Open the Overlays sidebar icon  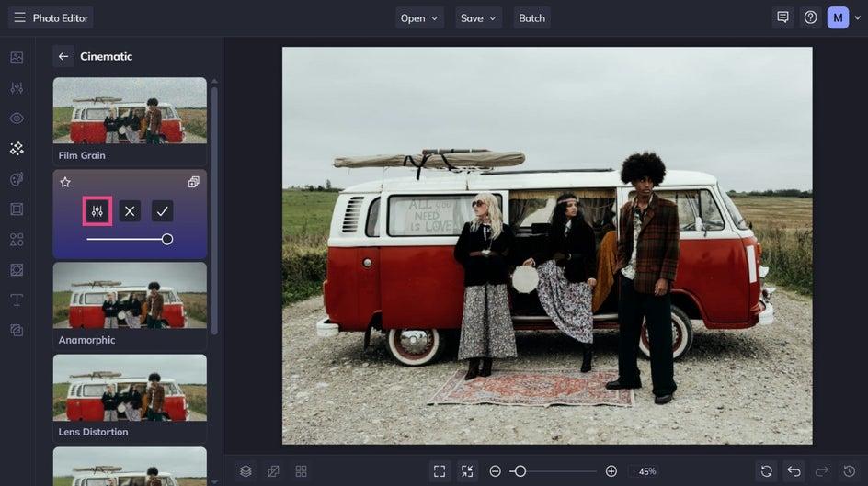[x=17, y=269]
